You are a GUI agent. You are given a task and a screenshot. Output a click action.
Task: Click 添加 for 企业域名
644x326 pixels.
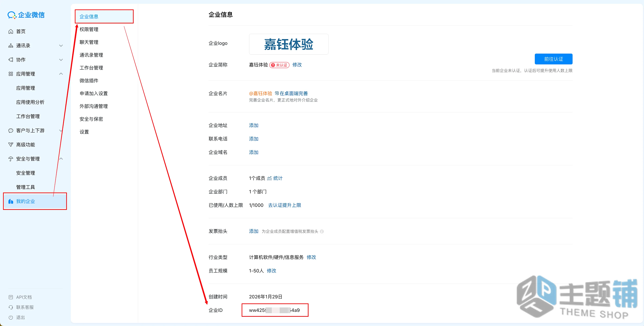click(253, 152)
